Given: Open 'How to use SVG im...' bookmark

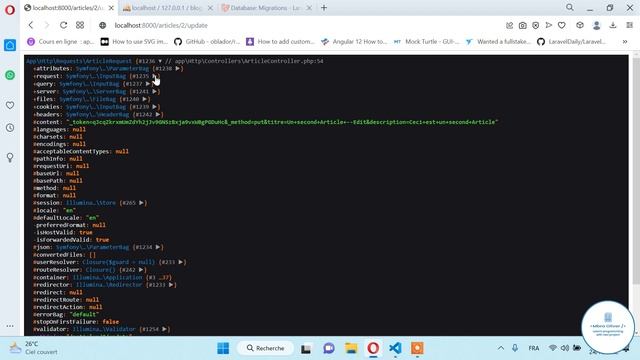Looking at the screenshot, I should [x=134, y=42].
